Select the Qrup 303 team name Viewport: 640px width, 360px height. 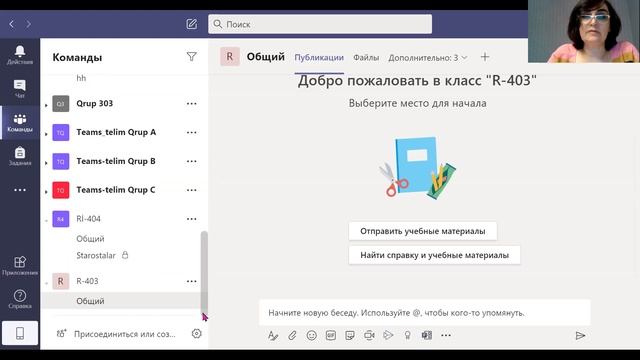point(95,104)
